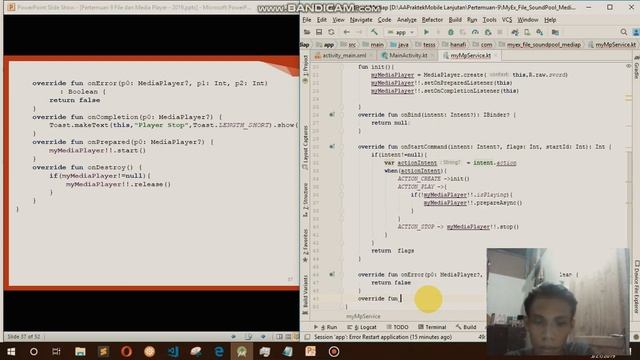The height and width of the screenshot is (360, 640).
Task: Click the main breadcrumb
Action: (373, 44)
